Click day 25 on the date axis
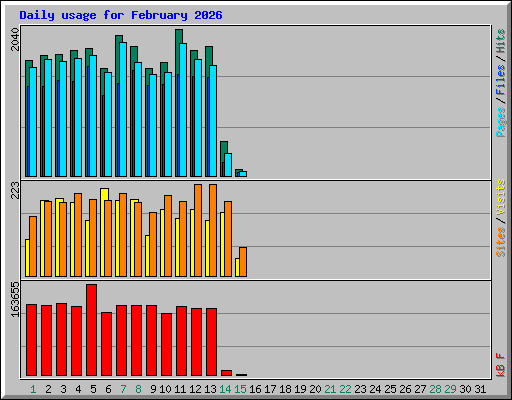The image size is (512, 400). [390, 389]
